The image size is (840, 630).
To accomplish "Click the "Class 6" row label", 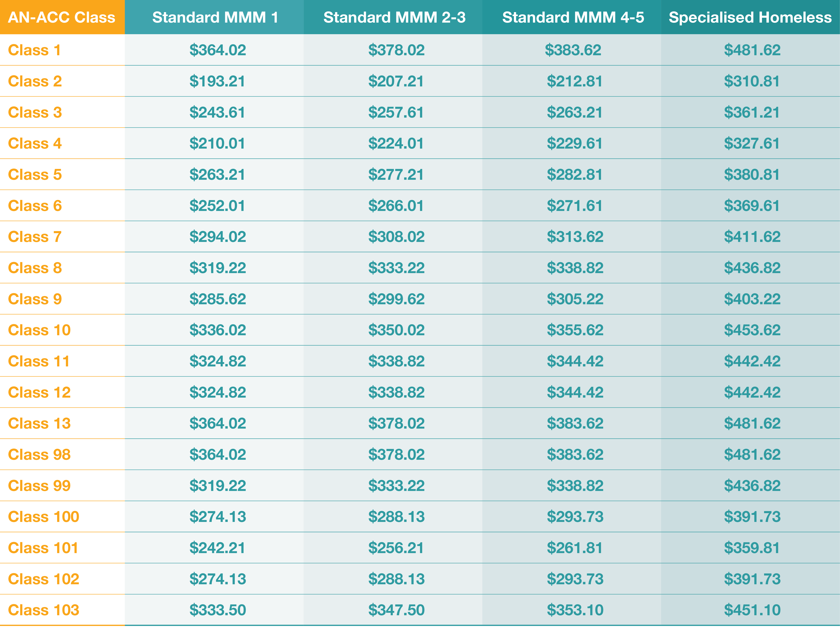I will 35,206.
